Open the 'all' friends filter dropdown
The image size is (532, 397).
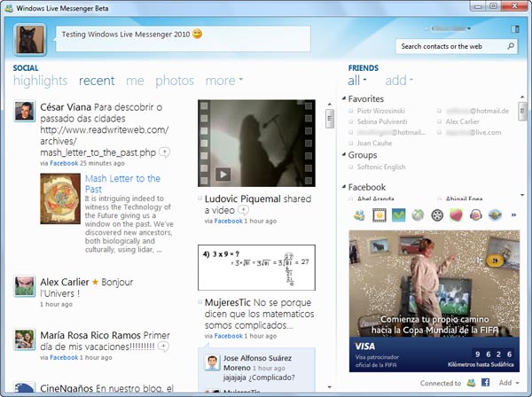(x=357, y=81)
